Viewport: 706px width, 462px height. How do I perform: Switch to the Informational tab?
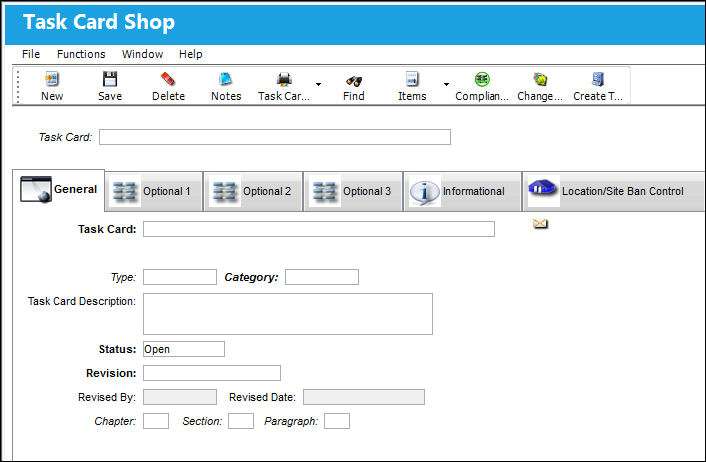pyautogui.click(x=462, y=191)
